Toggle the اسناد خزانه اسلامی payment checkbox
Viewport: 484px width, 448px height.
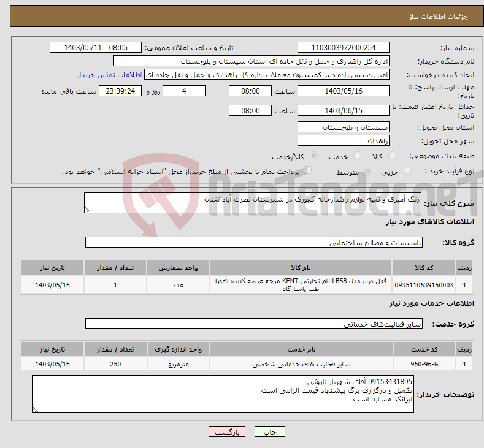pos(308,170)
